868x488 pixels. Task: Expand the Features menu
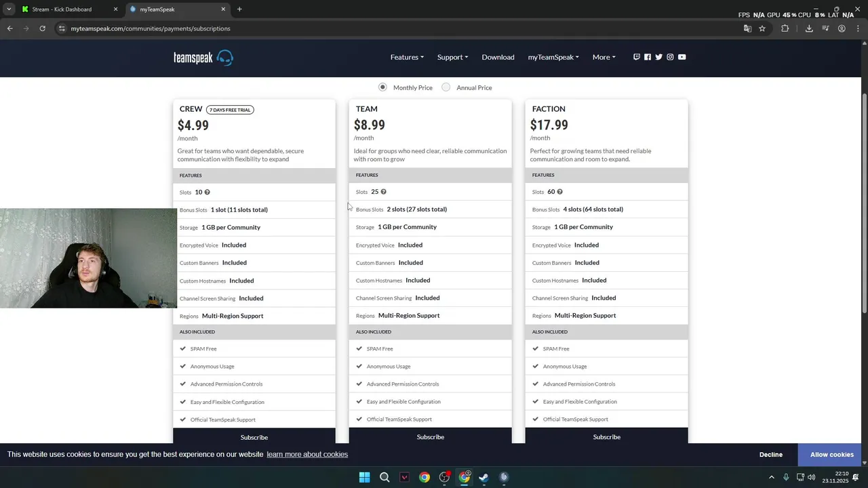click(x=407, y=57)
